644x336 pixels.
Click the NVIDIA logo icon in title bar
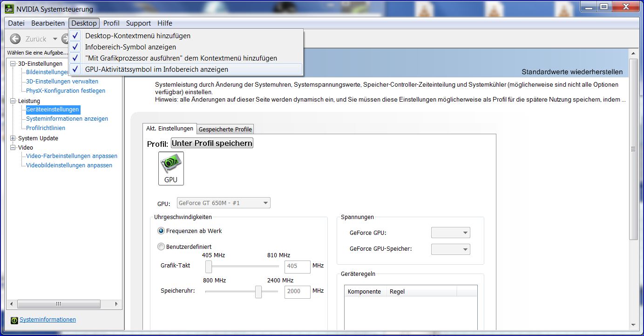pos(9,9)
